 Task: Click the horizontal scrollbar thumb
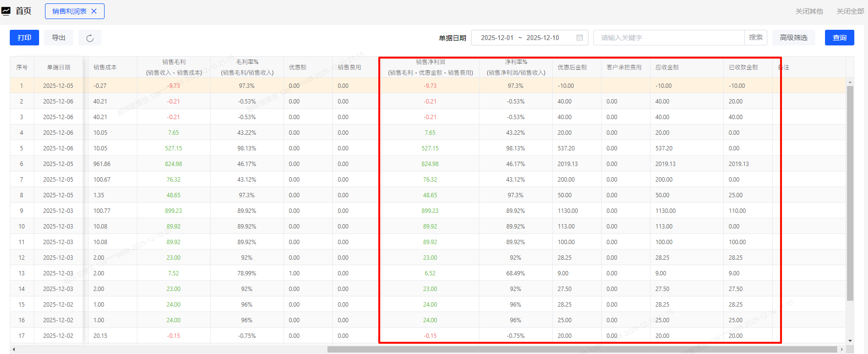point(582,349)
